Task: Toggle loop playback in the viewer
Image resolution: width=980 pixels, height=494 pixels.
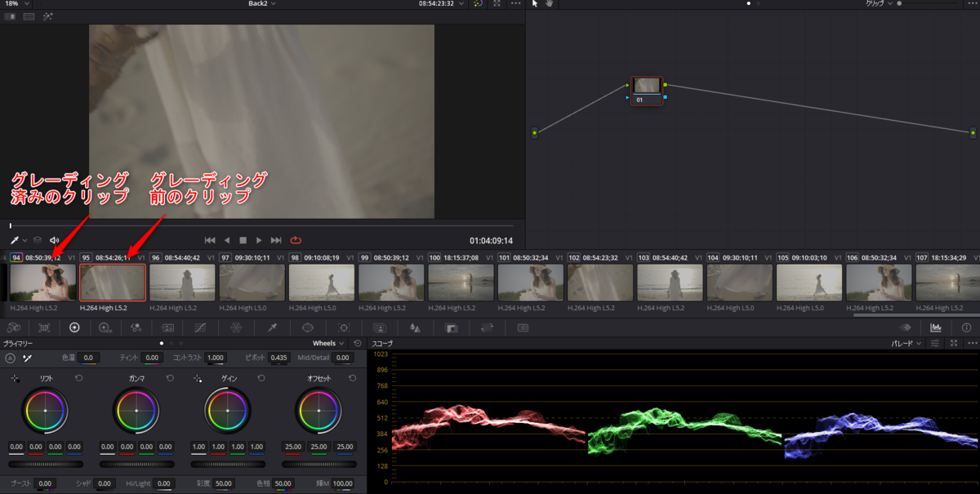Action: pyautogui.click(x=296, y=240)
